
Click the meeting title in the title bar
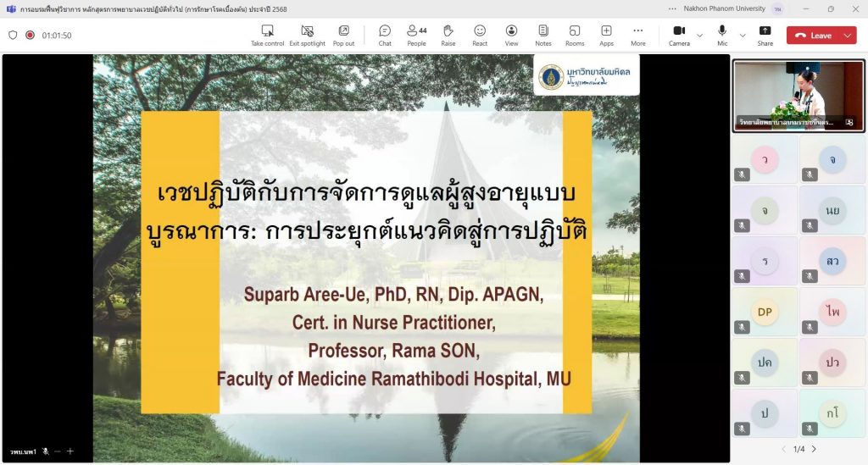153,8
